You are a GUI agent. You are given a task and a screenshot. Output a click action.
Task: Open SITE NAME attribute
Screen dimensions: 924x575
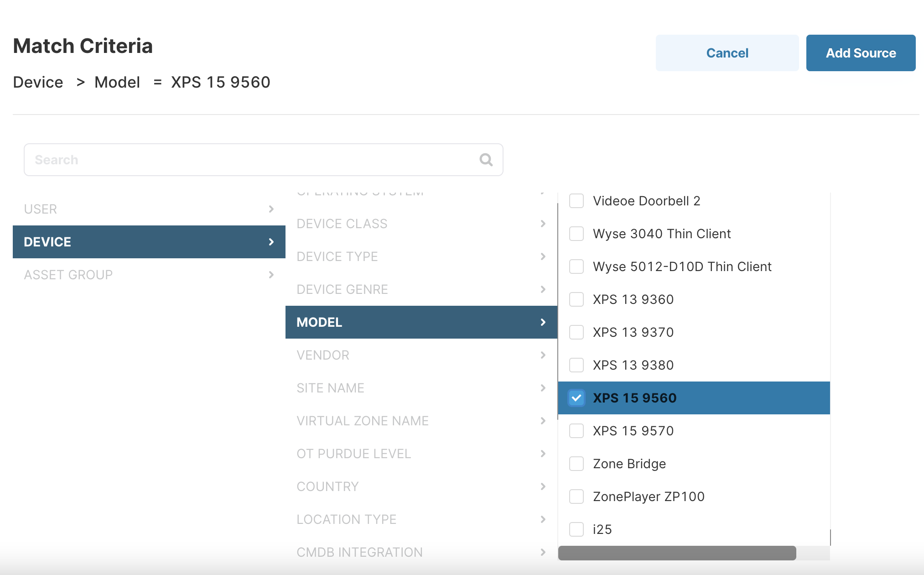[421, 388]
